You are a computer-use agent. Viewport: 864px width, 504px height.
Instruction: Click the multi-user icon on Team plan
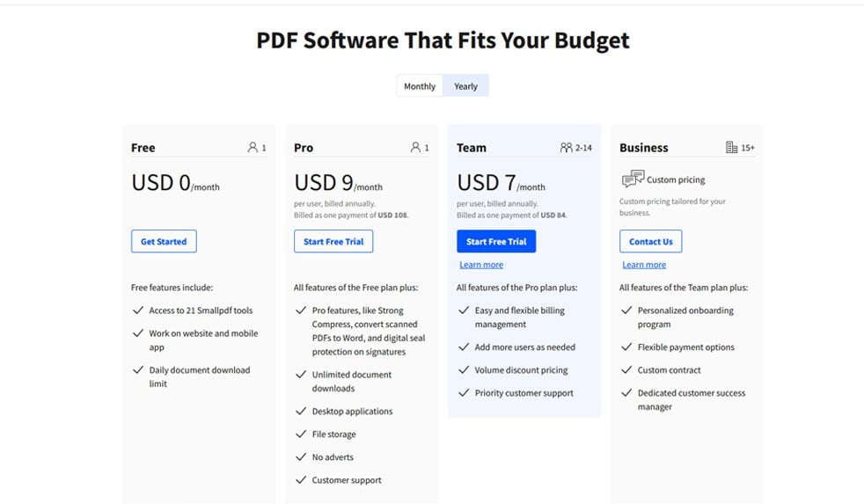pos(566,148)
